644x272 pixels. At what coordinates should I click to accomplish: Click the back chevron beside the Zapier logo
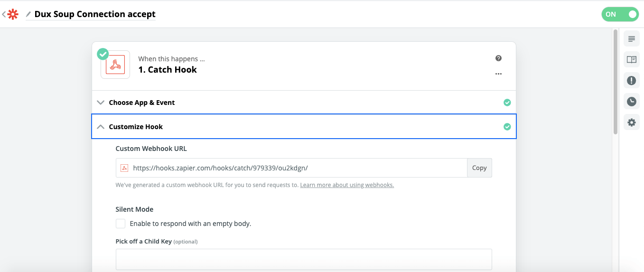[4, 14]
